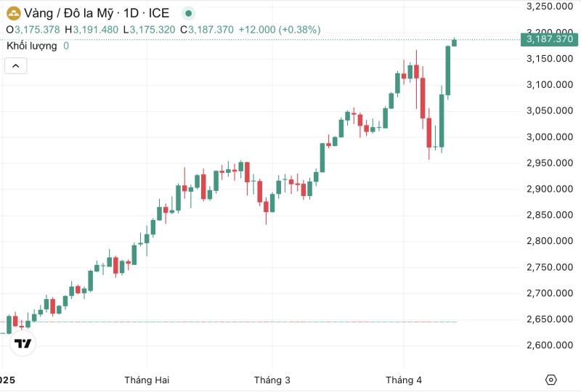581x392 pixels.
Task: Click the Khối lượng value 0
Action: pyautogui.click(x=66, y=46)
